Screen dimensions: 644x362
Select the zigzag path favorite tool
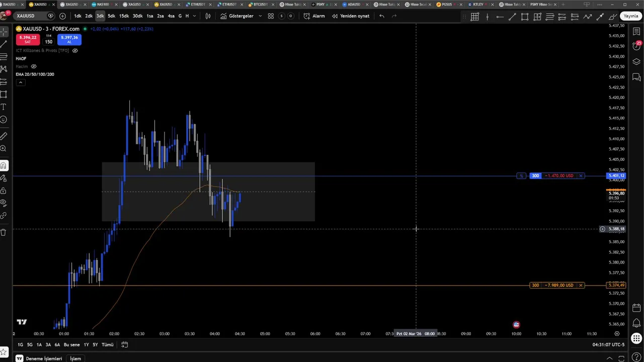[587, 17]
